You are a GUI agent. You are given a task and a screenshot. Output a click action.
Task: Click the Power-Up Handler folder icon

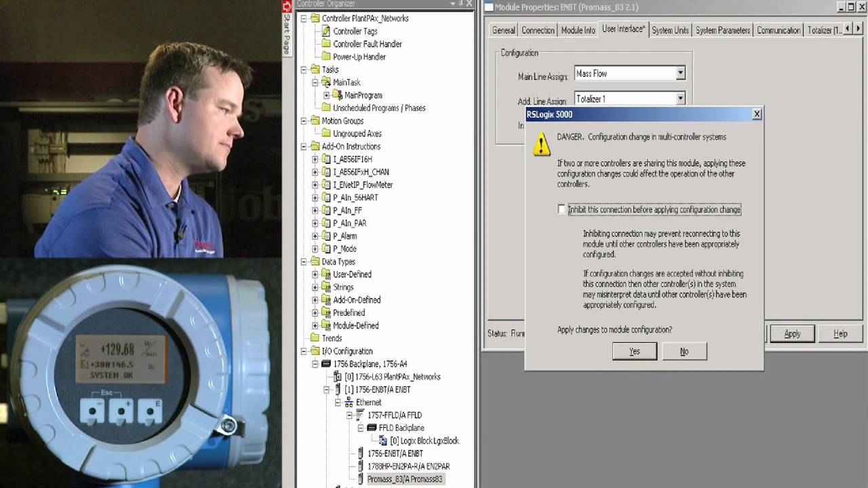tap(326, 57)
